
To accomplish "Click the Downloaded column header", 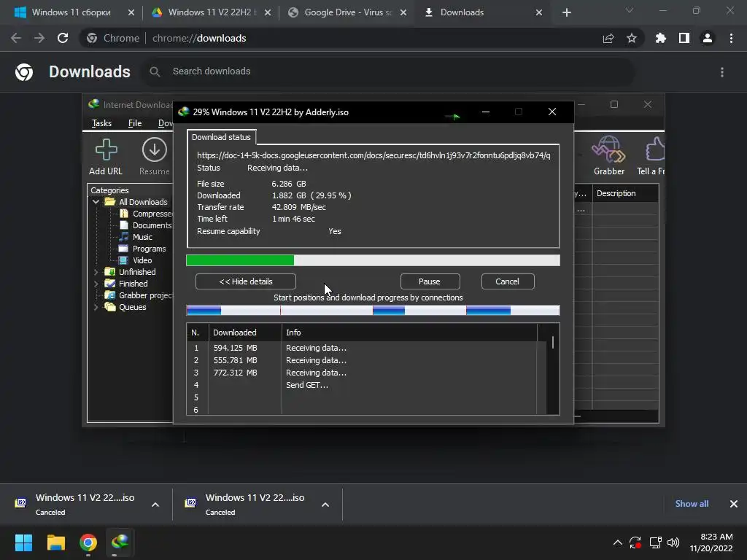I will [245, 332].
